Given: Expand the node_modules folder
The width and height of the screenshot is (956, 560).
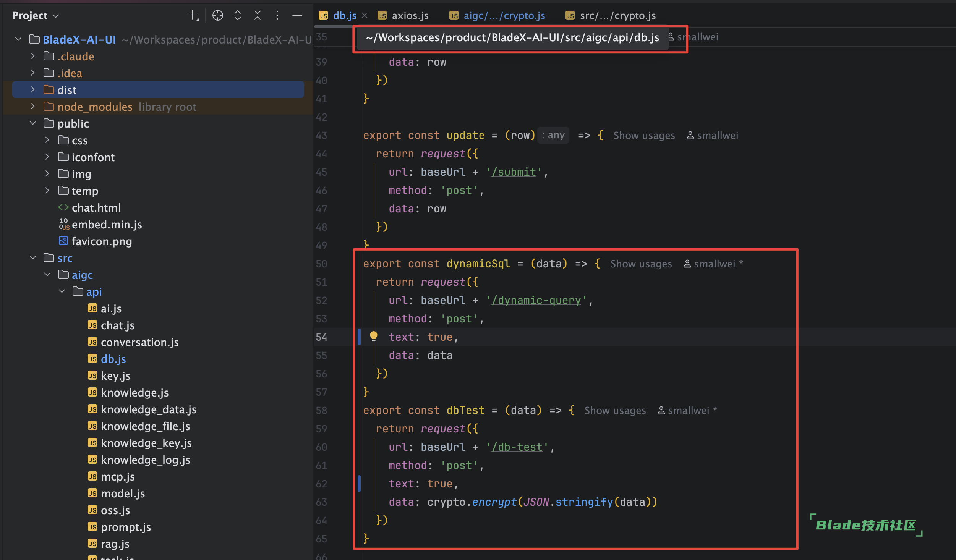Looking at the screenshot, I should (x=33, y=107).
